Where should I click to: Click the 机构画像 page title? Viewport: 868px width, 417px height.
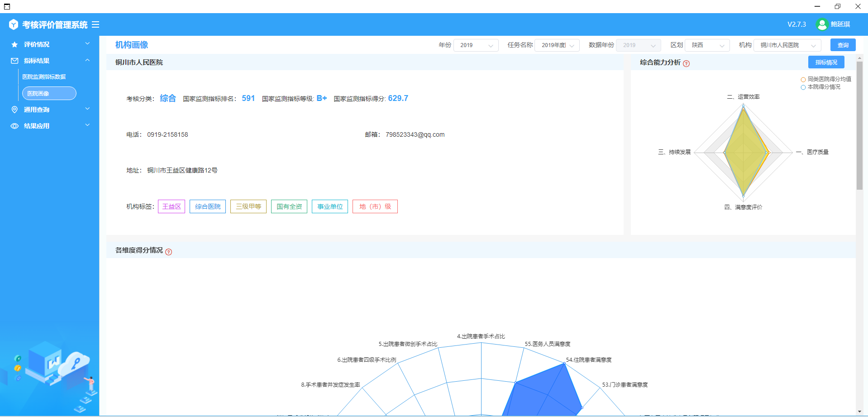point(132,45)
